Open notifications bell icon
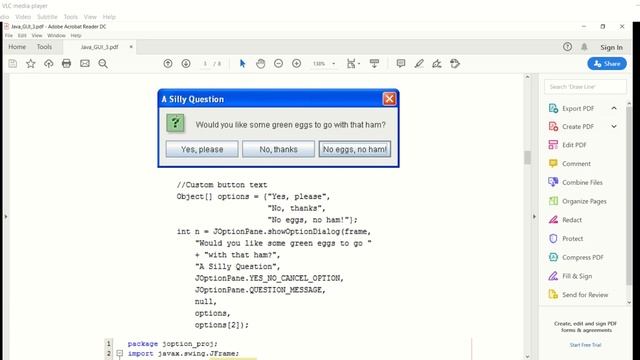Viewport: 640px width, 360px height. click(x=584, y=47)
